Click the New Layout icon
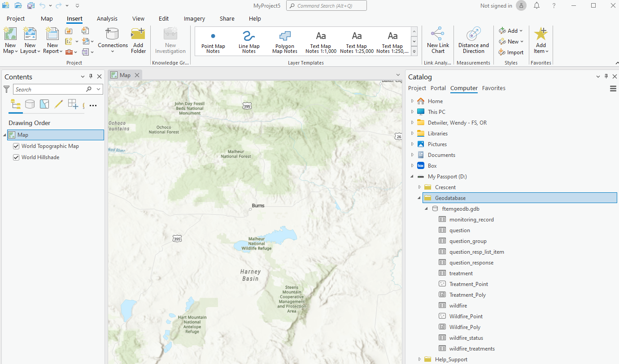The image size is (619, 364). click(x=30, y=34)
